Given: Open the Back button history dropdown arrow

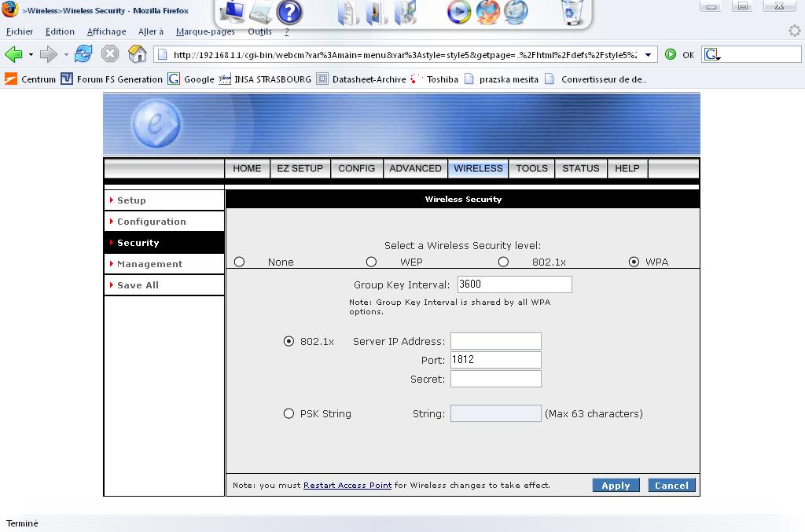Looking at the screenshot, I should (x=31, y=54).
